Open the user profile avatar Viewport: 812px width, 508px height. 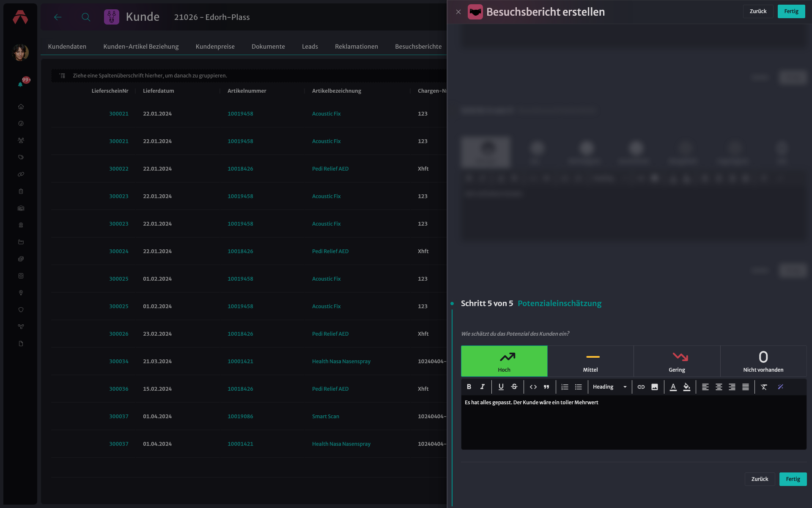pyautogui.click(x=20, y=52)
